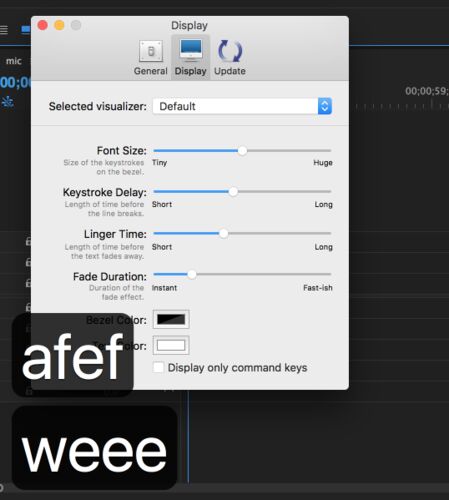This screenshot has height=500, width=449.
Task: Click the blue sequence tab icon
Action: click(x=26, y=30)
